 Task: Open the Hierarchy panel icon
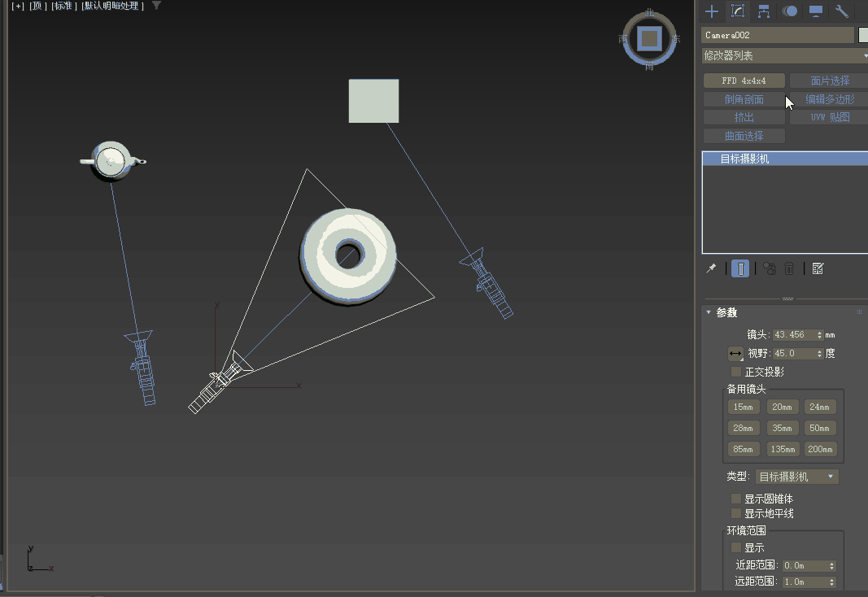[764, 11]
